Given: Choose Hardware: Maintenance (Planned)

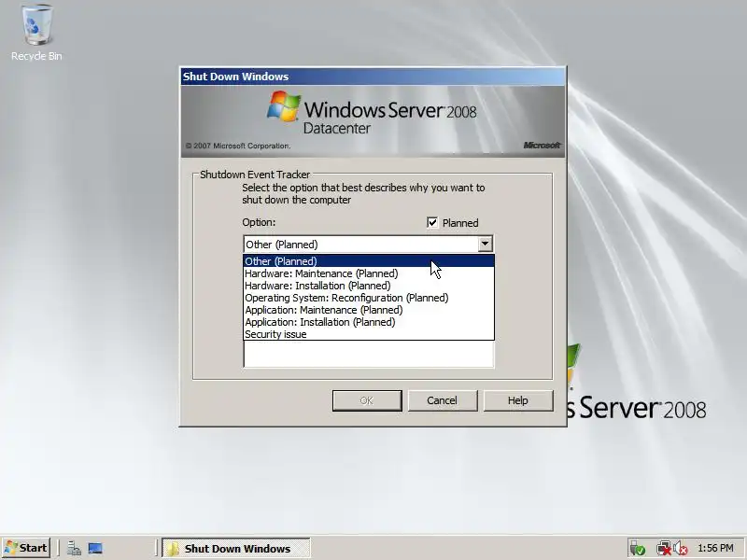Looking at the screenshot, I should click(369, 273).
